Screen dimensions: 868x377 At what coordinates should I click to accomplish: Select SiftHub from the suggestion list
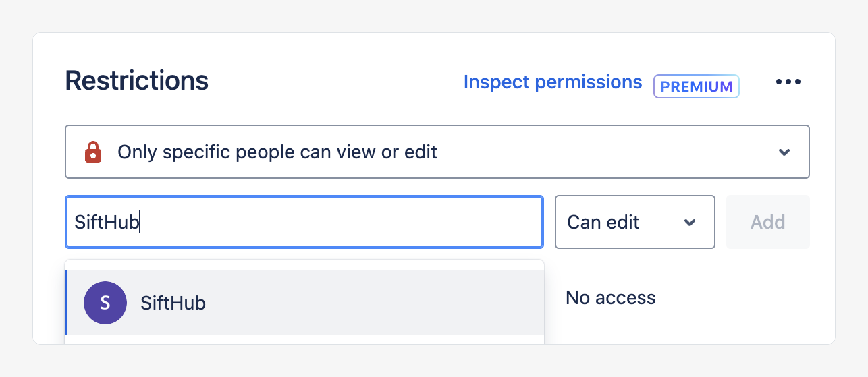point(304,302)
